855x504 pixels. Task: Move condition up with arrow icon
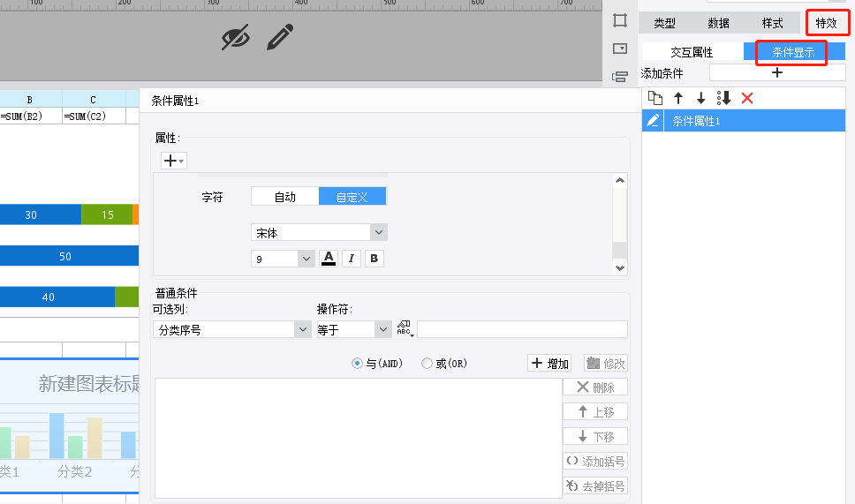point(678,98)
